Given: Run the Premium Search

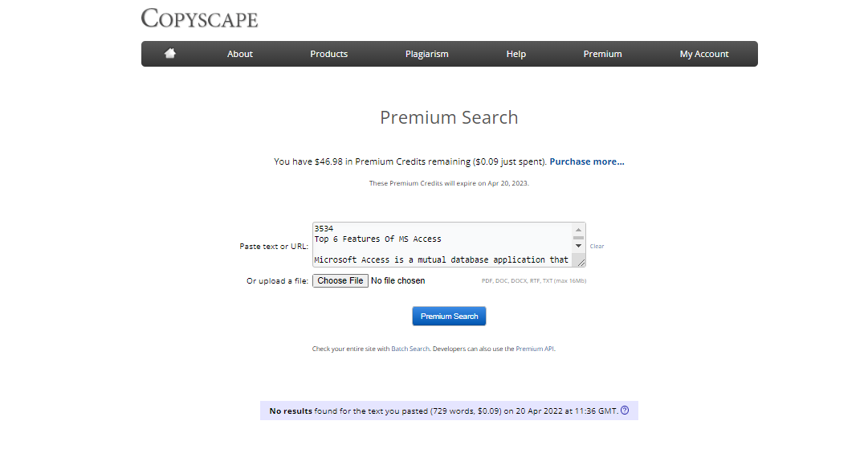Looking at the screenshot, I should [x=449, y=317].
